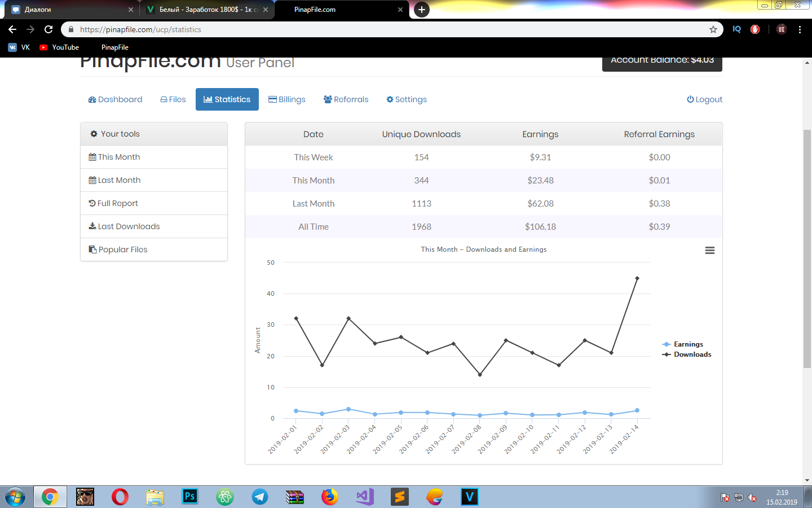Screen dimensions: 812x508
Task: Open the Dashboard tab
Action: coord(116,99)
